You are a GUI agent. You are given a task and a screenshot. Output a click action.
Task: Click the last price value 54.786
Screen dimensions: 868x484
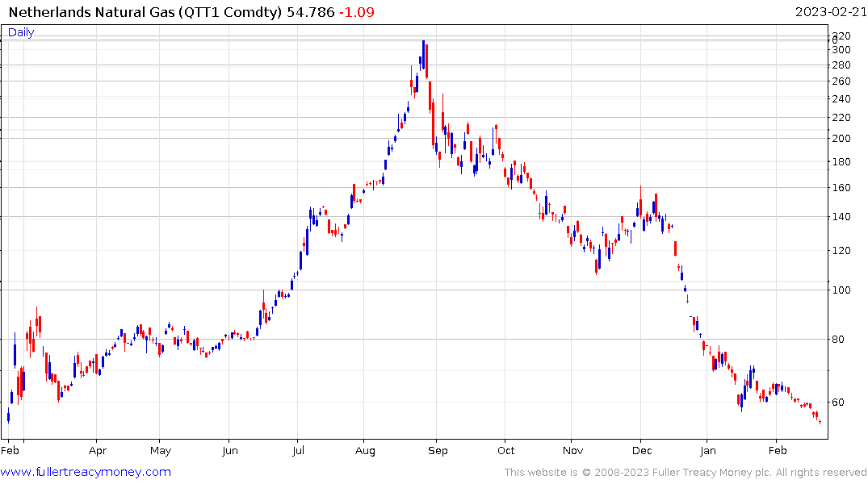coord(311,12)
